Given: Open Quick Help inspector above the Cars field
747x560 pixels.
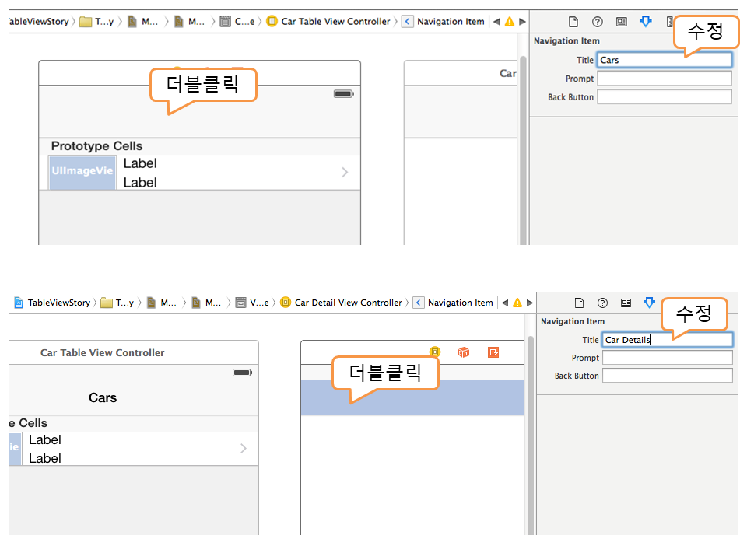Looking at the screenshot, I should (597, 22).
